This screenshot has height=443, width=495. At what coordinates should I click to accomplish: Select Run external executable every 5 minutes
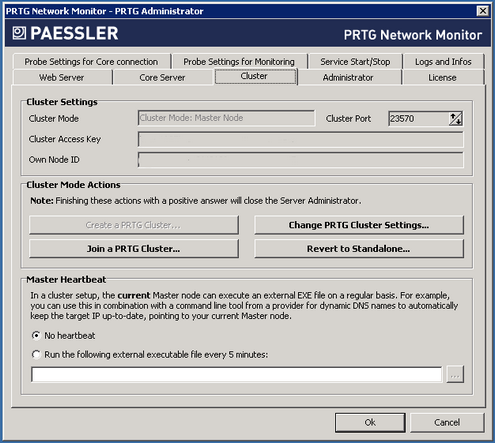(36, 354)
